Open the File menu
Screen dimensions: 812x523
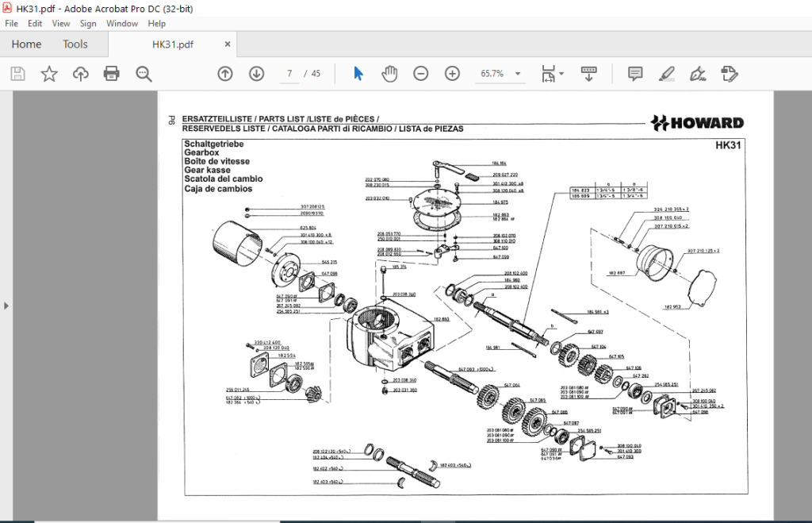point(11,23)
